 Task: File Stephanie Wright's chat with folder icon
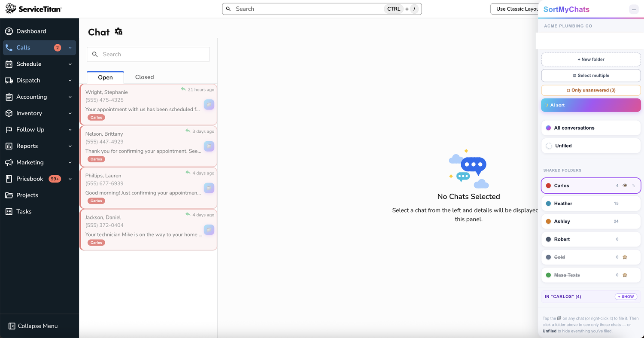[209, 104]
